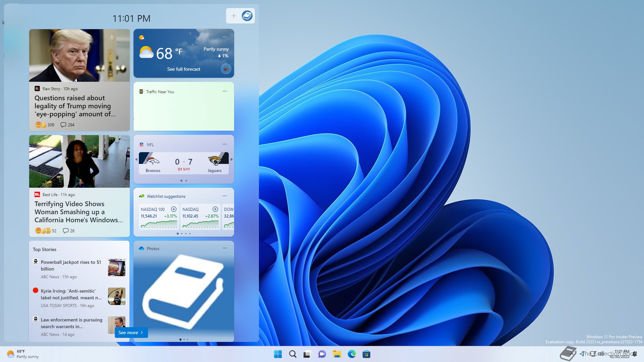Click the network tray icon
Image resolution: width=644 pixels, height=362 pixels.
pos(593,354)
